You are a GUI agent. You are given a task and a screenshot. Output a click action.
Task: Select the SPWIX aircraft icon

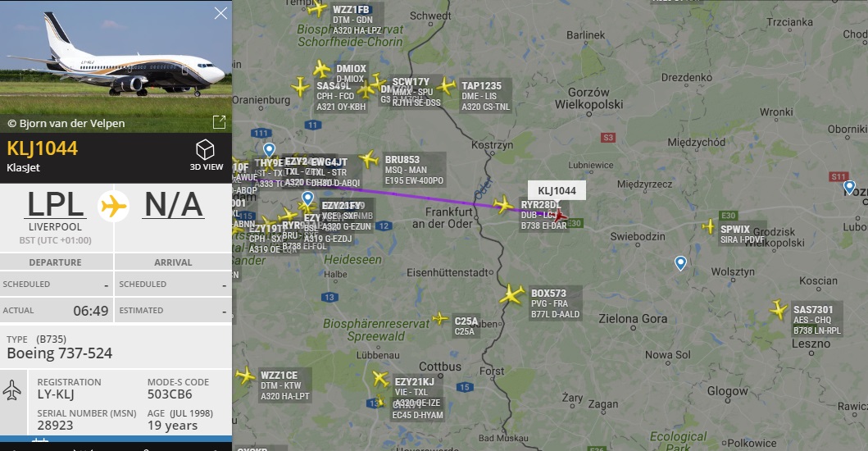[709, 226]
